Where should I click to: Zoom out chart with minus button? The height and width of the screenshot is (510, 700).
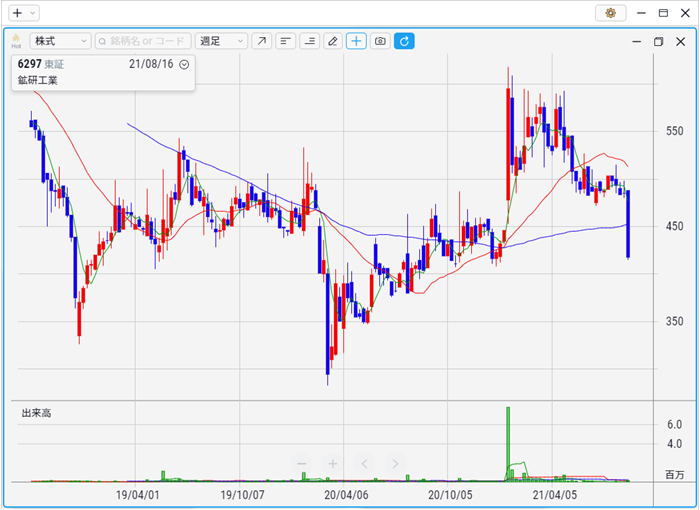pos(302,464)
